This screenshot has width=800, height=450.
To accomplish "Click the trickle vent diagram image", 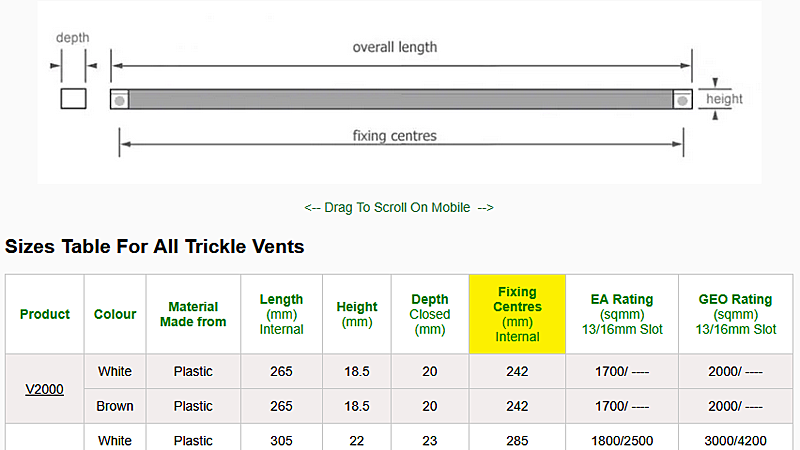I will [399, 92].
